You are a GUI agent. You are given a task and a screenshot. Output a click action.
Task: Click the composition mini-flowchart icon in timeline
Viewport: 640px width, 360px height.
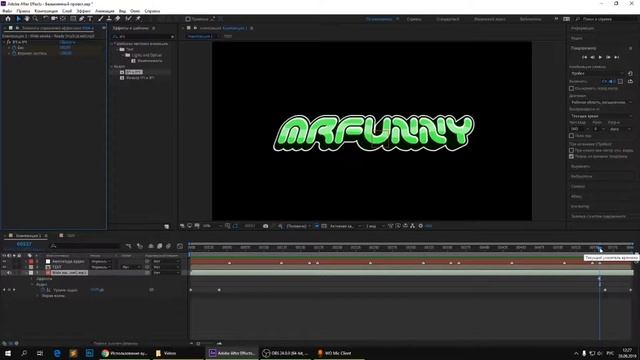(129, 246)
